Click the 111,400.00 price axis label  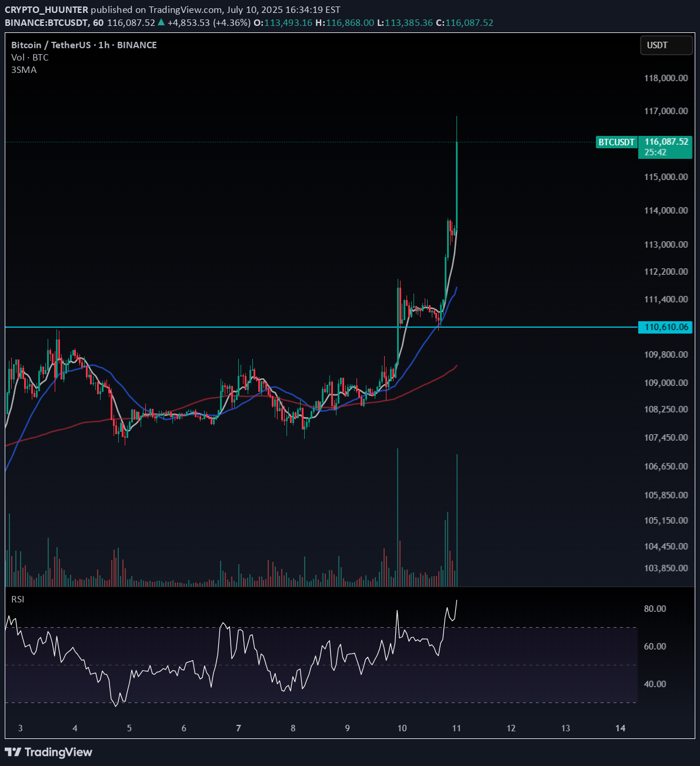coord(666,299)
